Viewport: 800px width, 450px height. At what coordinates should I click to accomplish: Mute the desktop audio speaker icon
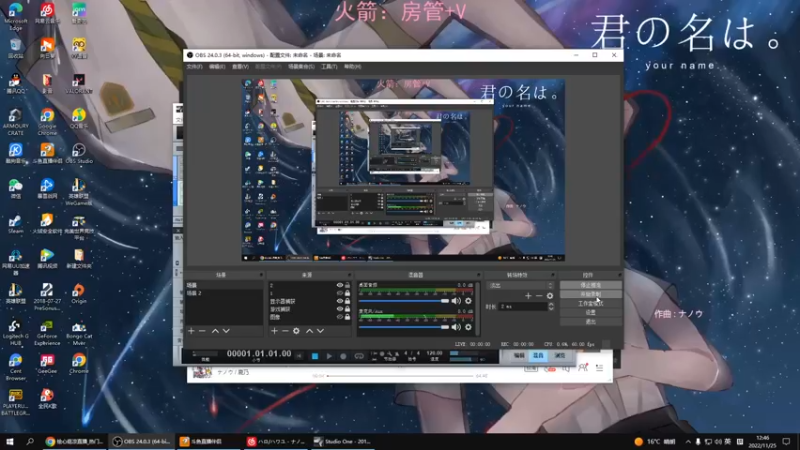pos(456,301)
